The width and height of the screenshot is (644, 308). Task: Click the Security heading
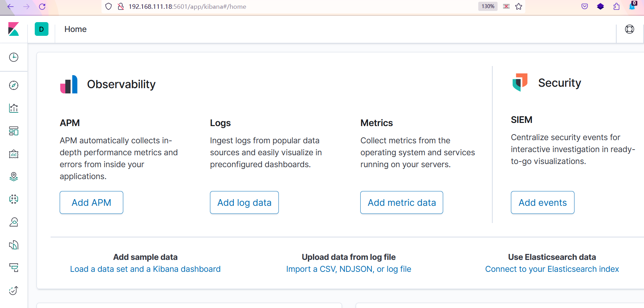pos(560,83)
